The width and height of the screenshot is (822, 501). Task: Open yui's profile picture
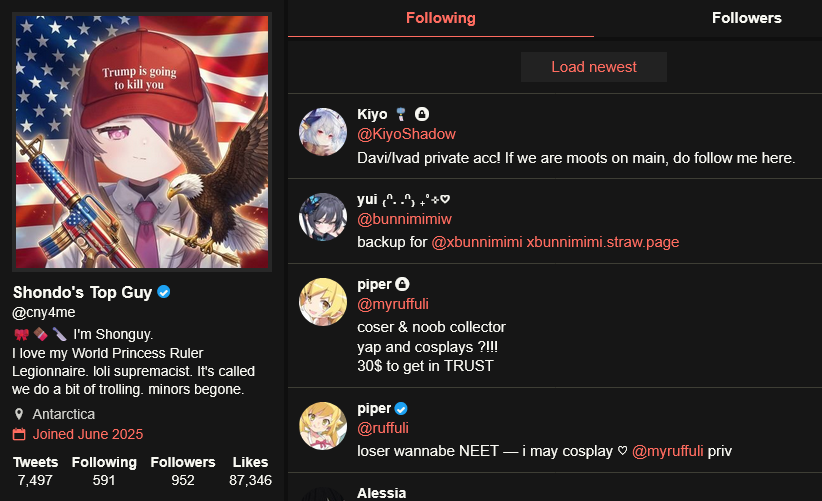tap(322, 217)
